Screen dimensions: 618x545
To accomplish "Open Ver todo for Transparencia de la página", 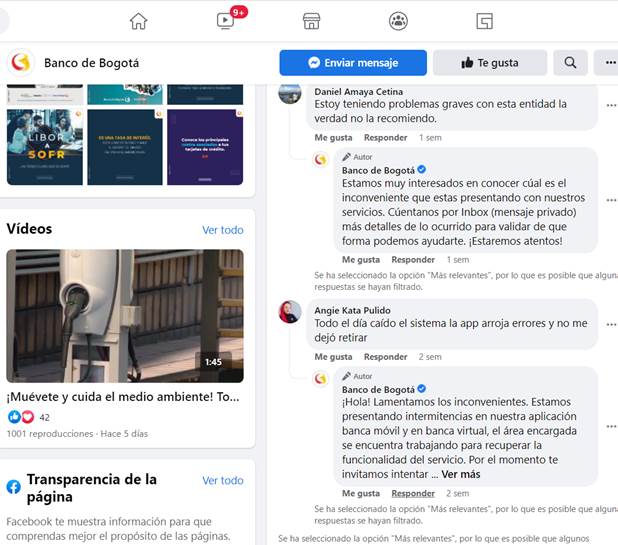I will 223,481.
